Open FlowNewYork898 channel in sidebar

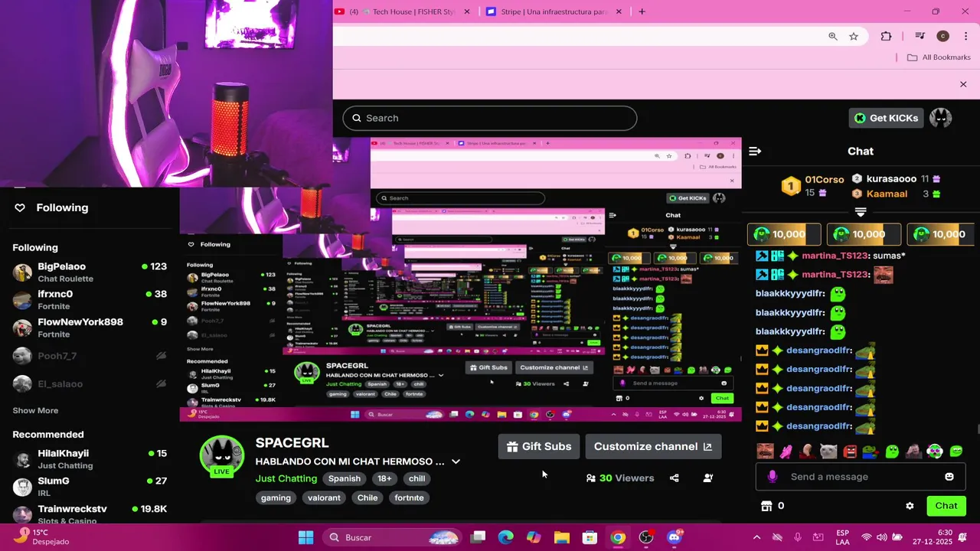click(90, 328)
